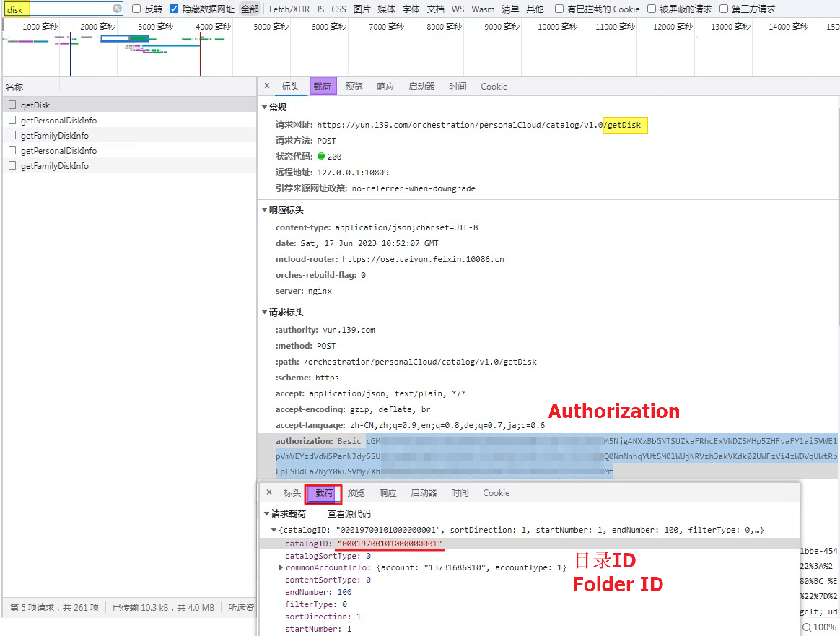Uncheck 隐藏数据网址 checkbox
Screen dimensions: 840x636
(174, 9)
